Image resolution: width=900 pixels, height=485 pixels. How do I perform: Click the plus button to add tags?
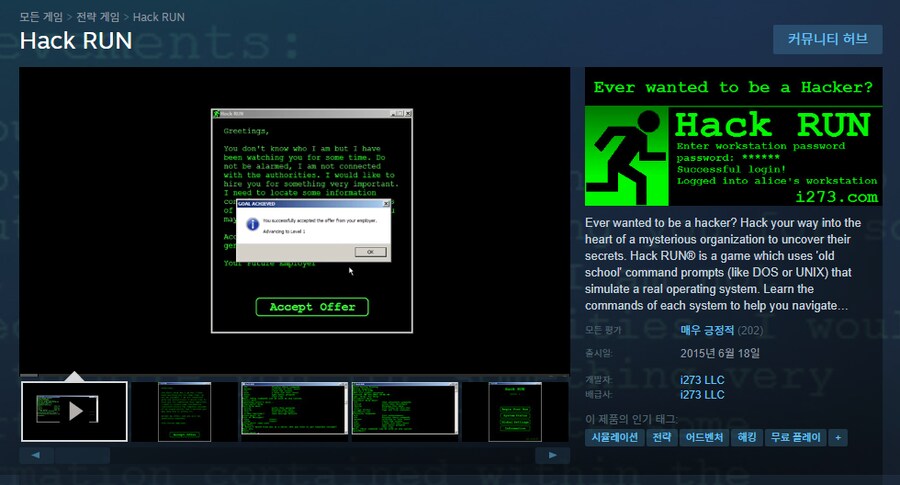coord(838,437)
